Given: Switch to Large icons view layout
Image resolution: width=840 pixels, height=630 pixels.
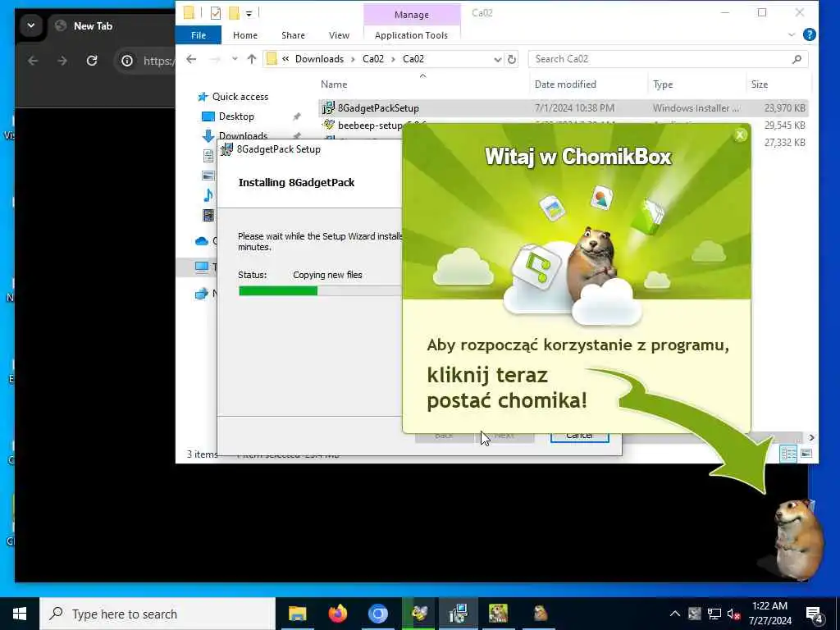Looking at the screenshot, I should 806,454.
